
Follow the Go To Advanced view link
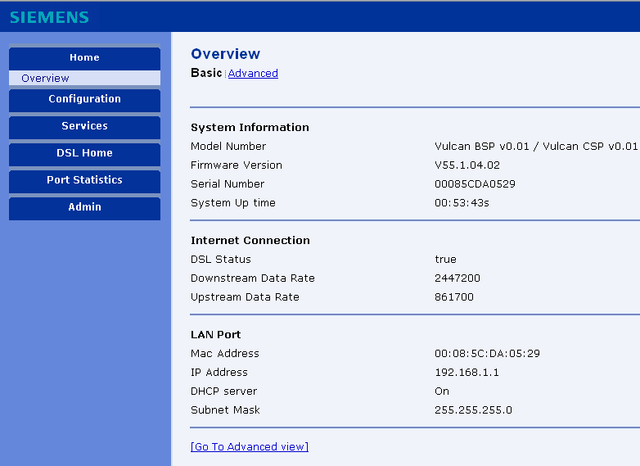[x=249, y=446]
